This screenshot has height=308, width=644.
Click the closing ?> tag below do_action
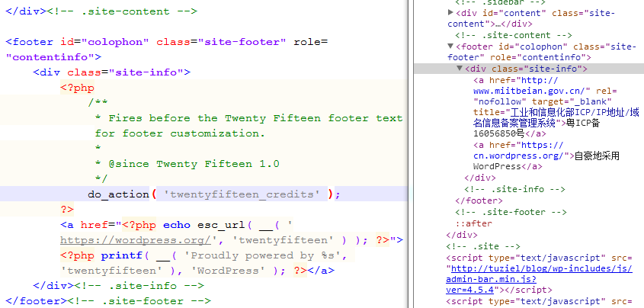67,209
